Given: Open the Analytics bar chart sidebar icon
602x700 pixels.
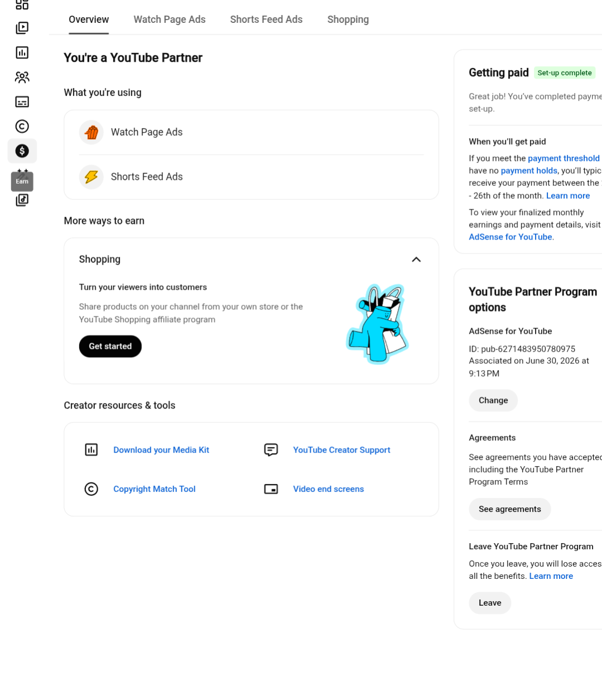Looking at the screenshot, I should coord(22,52).
